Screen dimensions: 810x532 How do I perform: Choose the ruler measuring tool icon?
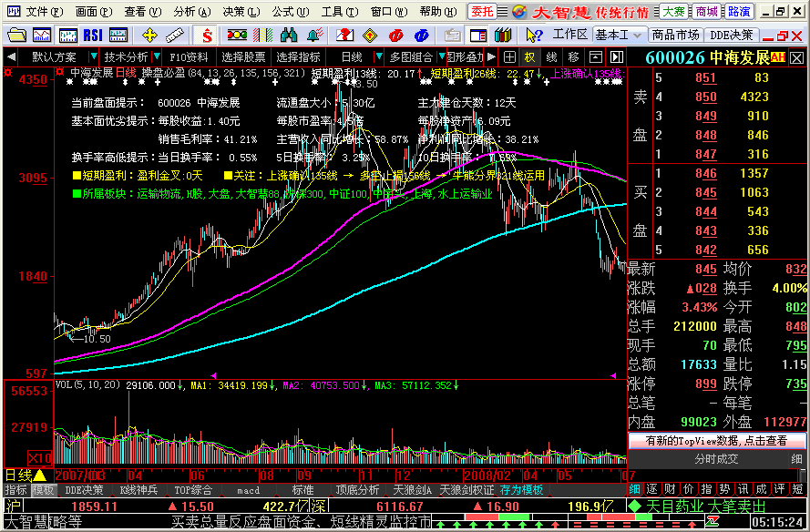[175, 36]
